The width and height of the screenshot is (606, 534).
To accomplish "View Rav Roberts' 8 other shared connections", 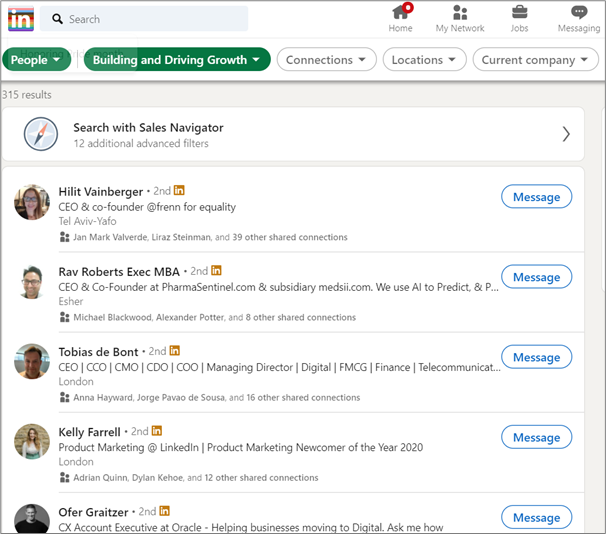I will tap(214, 317).
